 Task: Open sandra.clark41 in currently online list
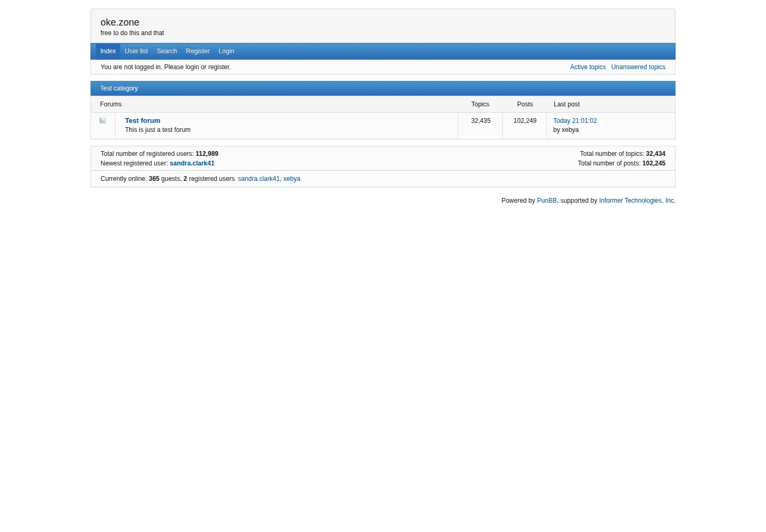click(259, 179)
